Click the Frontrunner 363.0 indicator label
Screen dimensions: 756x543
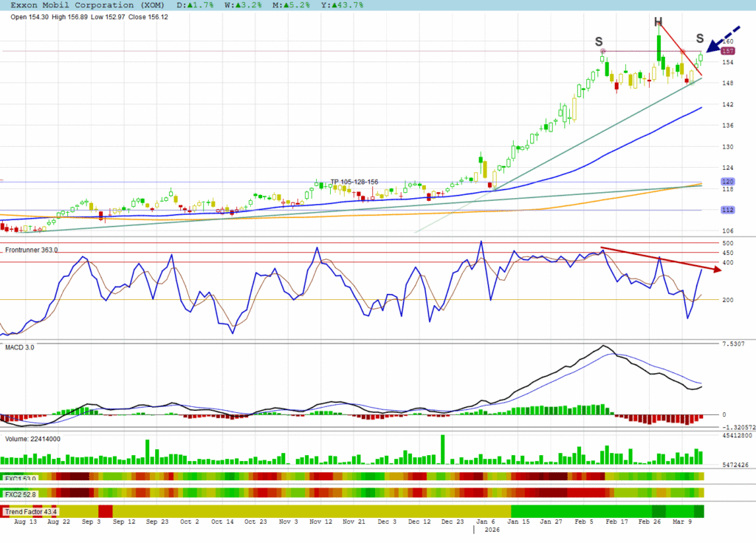32,250
